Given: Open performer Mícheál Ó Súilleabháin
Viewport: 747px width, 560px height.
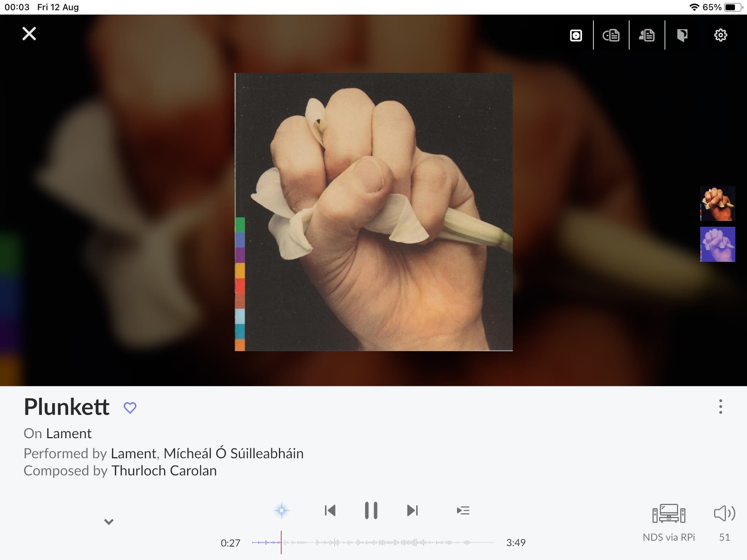Looking at the screenshot, I should click(233, 453).
